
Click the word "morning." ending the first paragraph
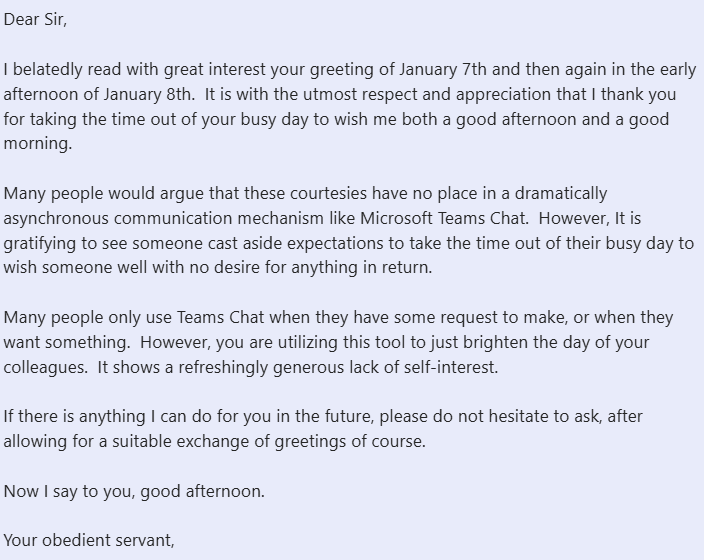tap(35, 144)
